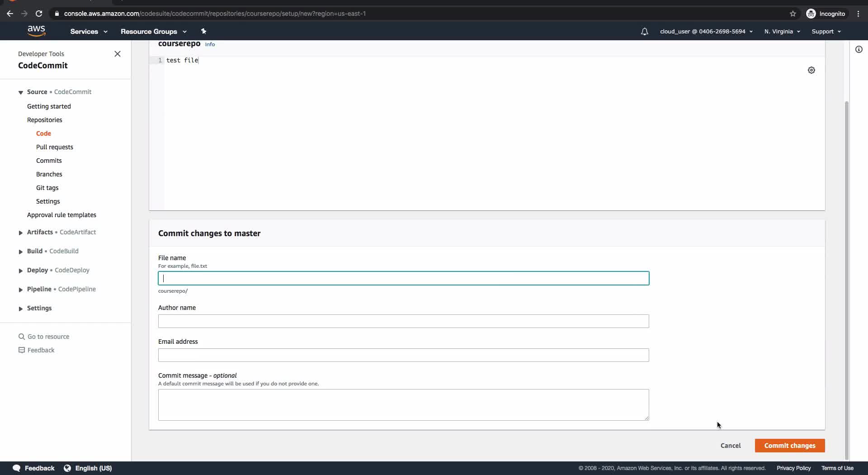Click the Commit changes button
This screenshot has height=475, width=868.
click(790, 446)
